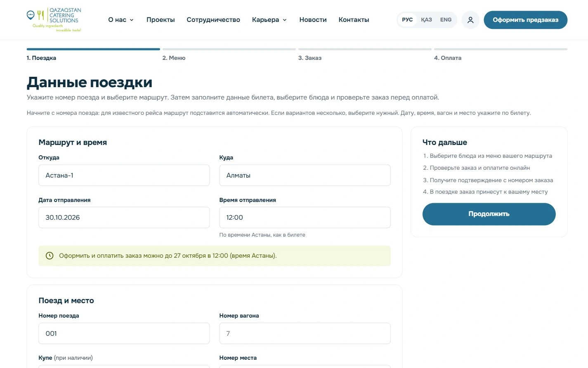The height and width of the screenshot is (368, 588).
Task: Click the Поезд и место section title
Action: [x=66, y=301]
